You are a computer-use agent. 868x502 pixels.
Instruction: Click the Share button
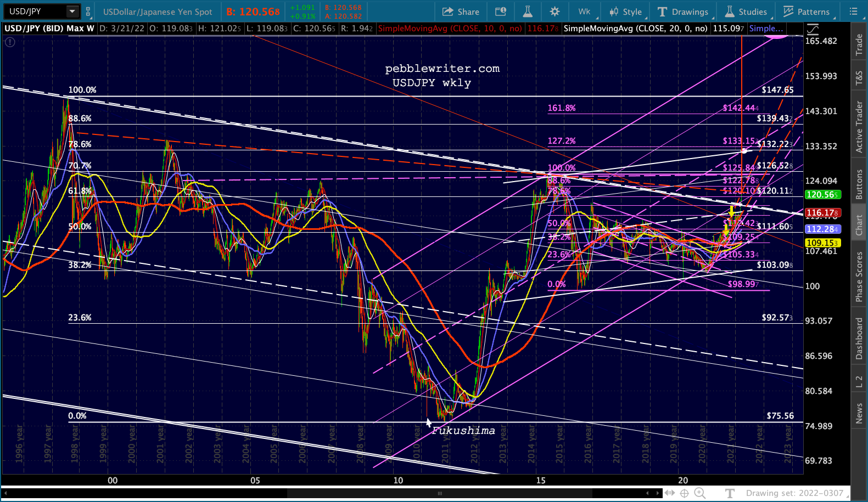461,12
